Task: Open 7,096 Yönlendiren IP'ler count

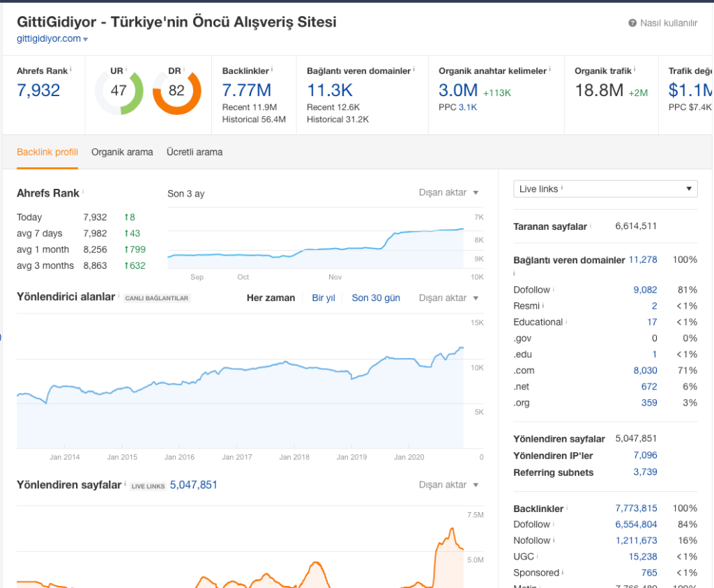Action: [x=645, y=455]
